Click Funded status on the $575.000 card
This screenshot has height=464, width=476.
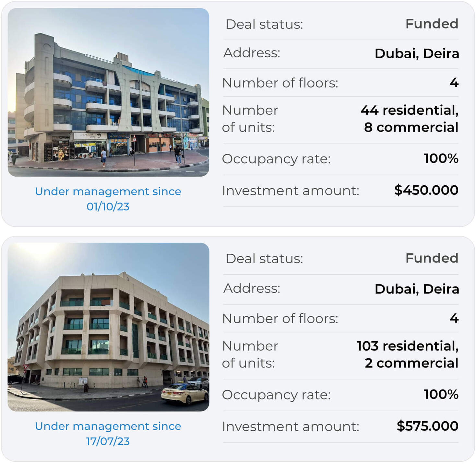(432, 258)
